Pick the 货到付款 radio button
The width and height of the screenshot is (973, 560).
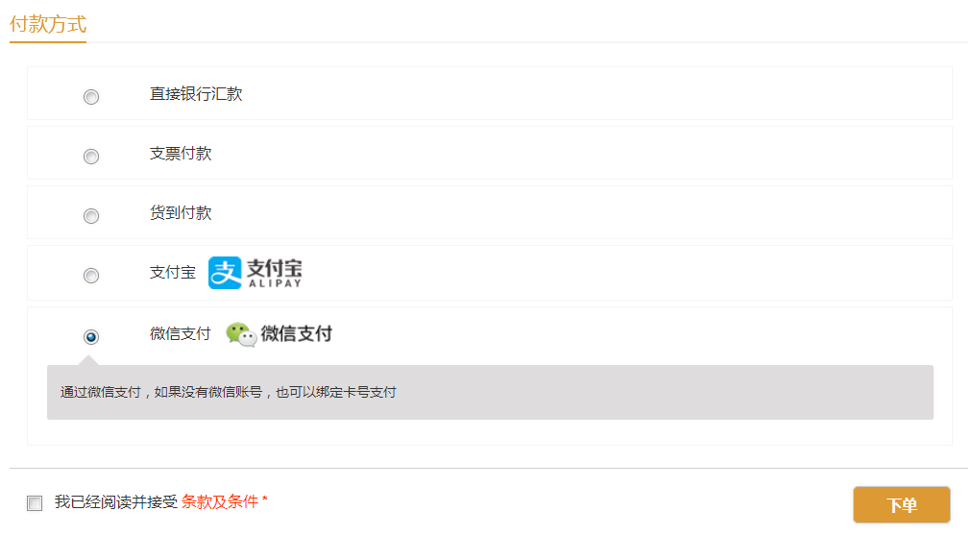[91, 216]
